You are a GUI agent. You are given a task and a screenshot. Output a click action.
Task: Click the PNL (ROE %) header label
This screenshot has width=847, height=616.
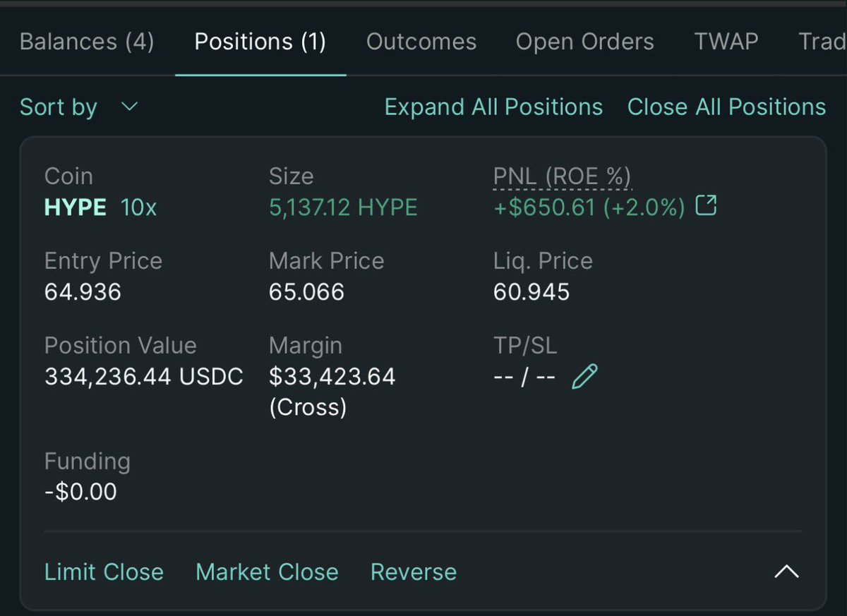tap(562, 176)
